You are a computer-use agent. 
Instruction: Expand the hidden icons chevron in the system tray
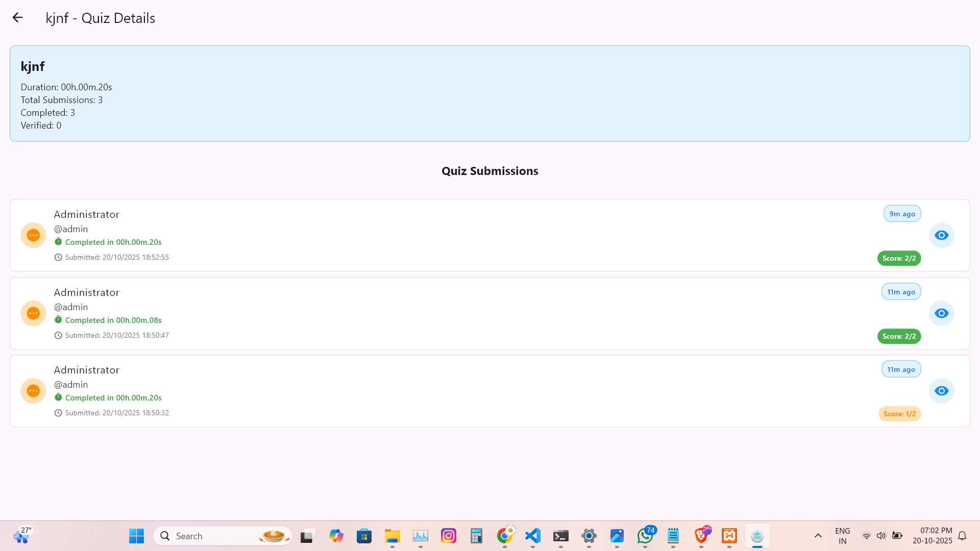tap(818, 536)
